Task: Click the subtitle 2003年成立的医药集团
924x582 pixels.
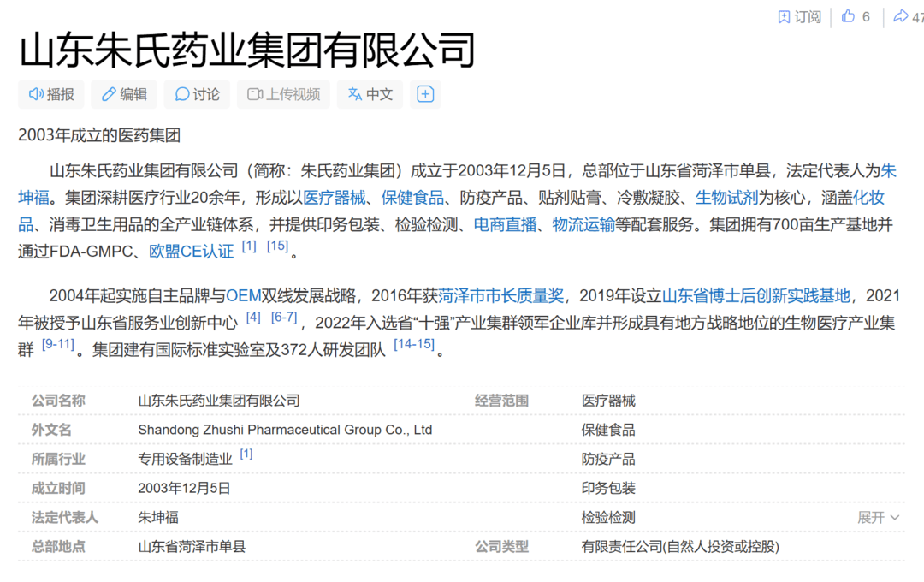Action: click(99, 135)
